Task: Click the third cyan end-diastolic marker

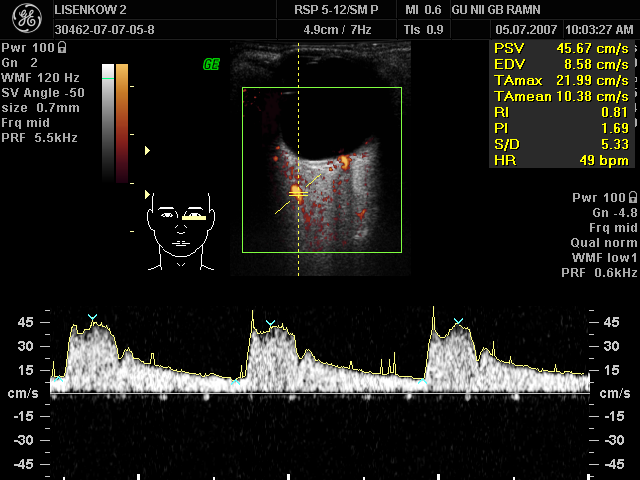Action: tap(422, 381)
